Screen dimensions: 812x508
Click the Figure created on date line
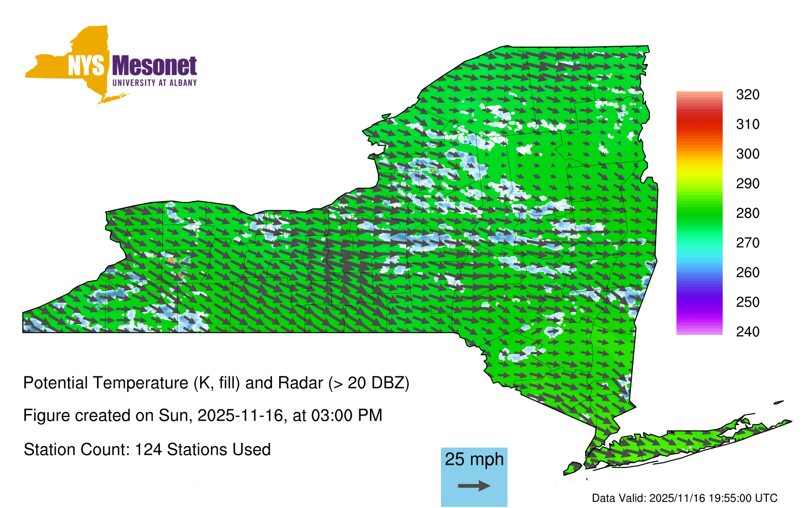[x=202, y=416]
